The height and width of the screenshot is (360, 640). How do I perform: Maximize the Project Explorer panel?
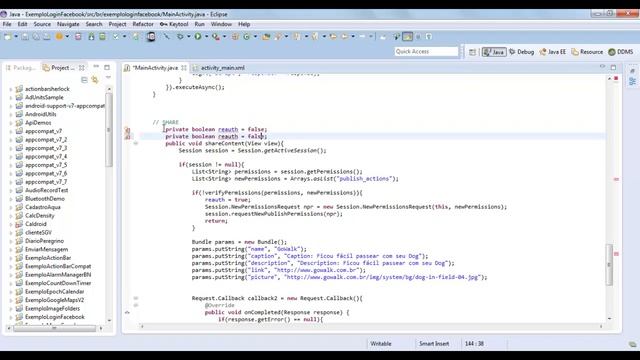pos(107,67)
